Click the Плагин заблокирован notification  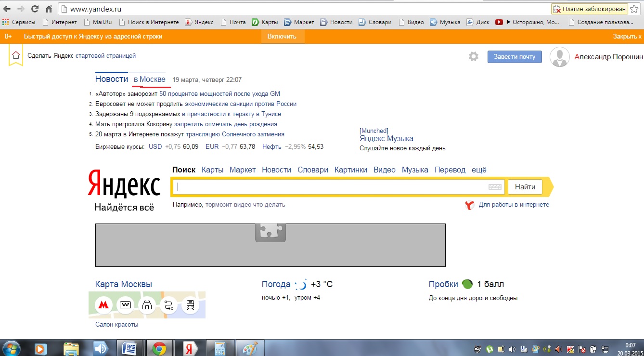pyautogui.click(x=590, y=9)
